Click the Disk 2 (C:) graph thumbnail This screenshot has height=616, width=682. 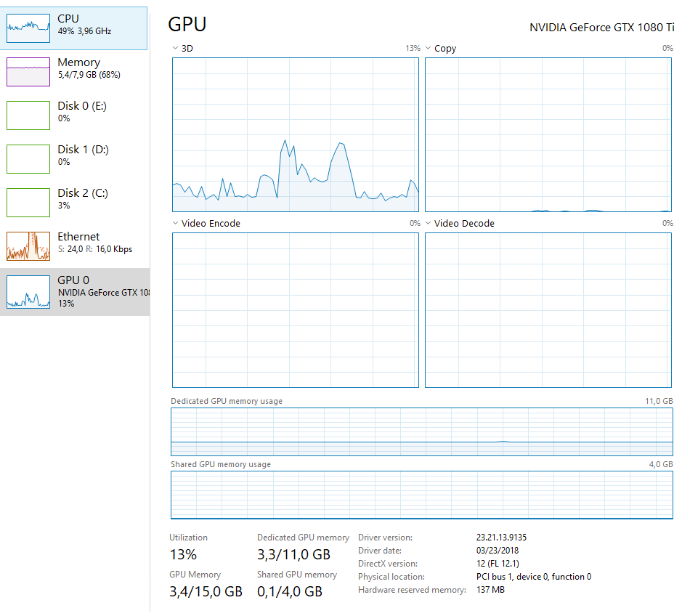tap(28, 203)
